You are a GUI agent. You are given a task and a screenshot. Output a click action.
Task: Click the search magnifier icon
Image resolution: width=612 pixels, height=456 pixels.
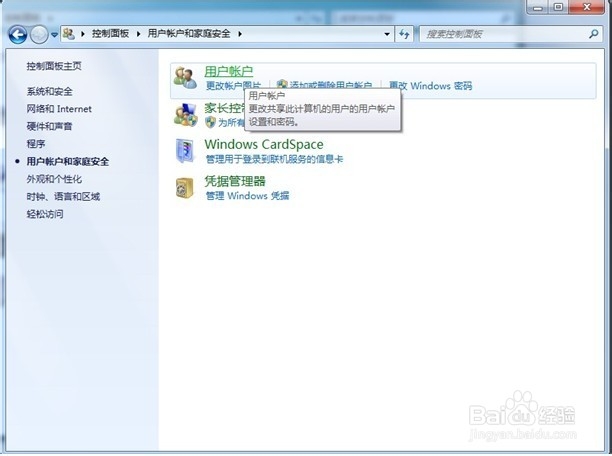click(x=594, y=34)
